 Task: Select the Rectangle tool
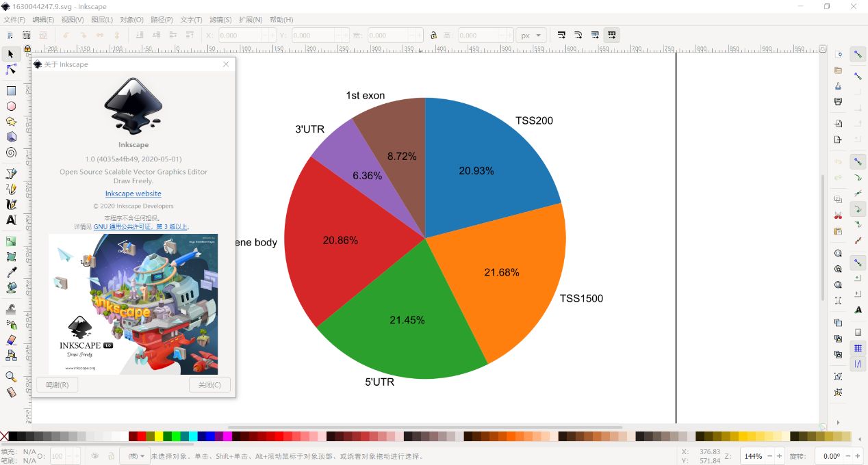point(10,90)
